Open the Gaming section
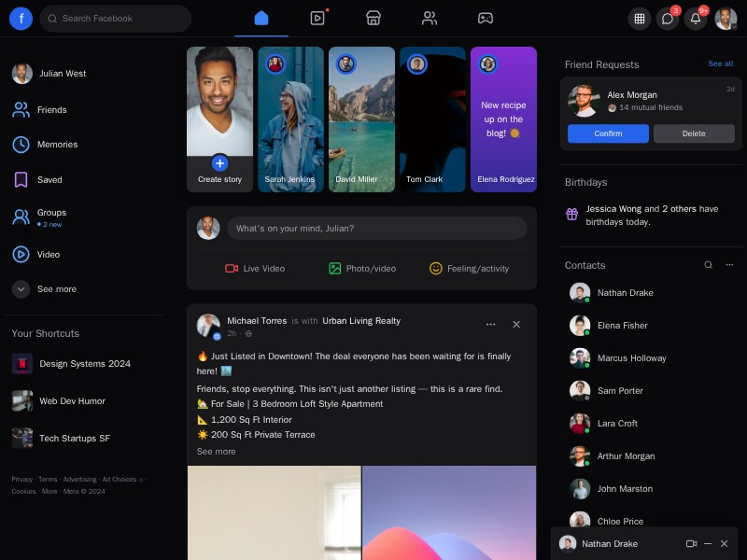747x560 pixels. pyautogui.click(x=486, y=18)
